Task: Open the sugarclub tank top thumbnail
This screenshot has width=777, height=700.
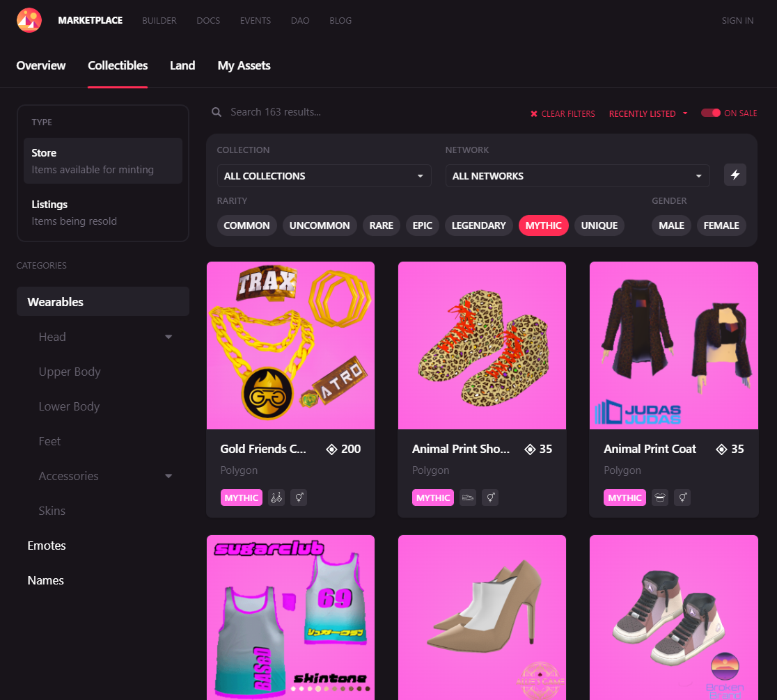Action: click(290, 617)
